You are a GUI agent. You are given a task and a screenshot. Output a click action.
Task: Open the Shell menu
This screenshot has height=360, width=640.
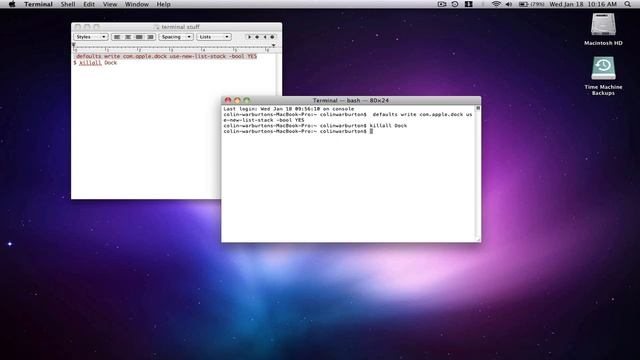(68, 4)
